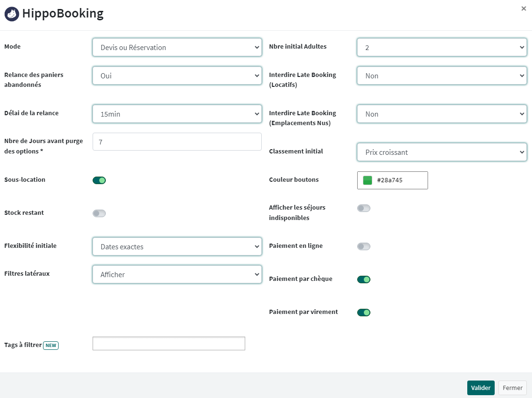Close the dialog with the X icon

coord(523,8)
